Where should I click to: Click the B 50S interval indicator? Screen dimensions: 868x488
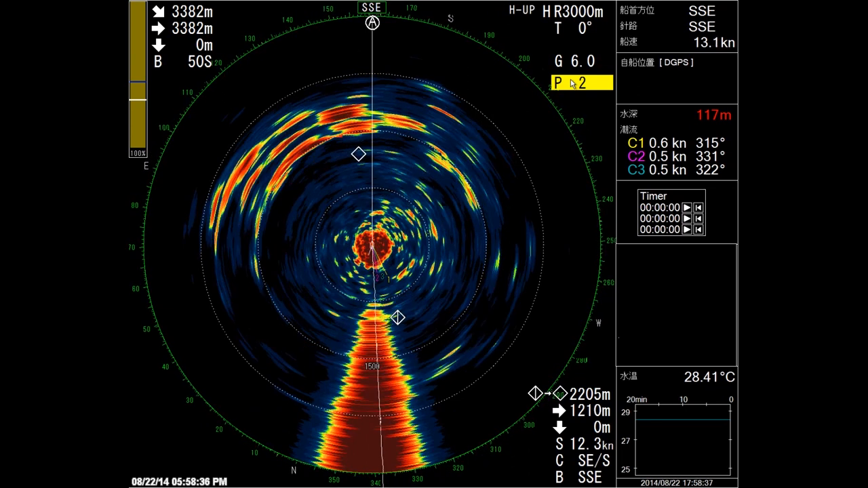(x=182, y=61)
